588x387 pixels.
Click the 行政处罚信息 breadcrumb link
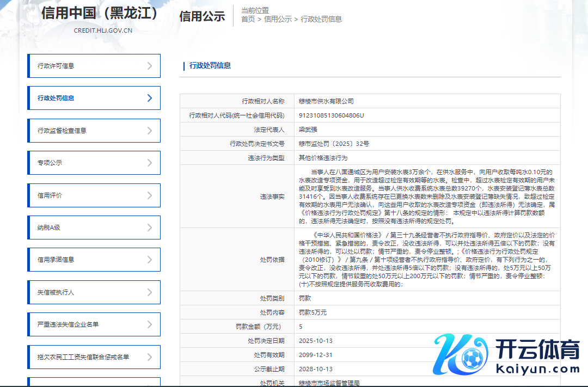pos(321,19)
